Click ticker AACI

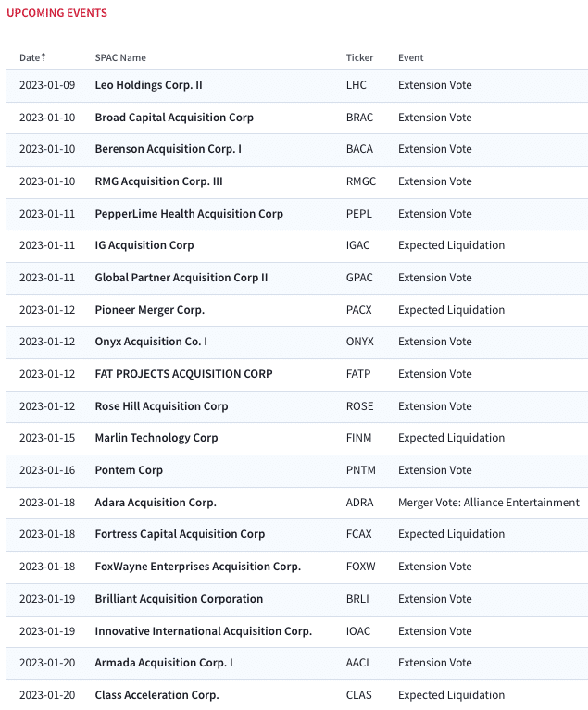tap(357, 663)
